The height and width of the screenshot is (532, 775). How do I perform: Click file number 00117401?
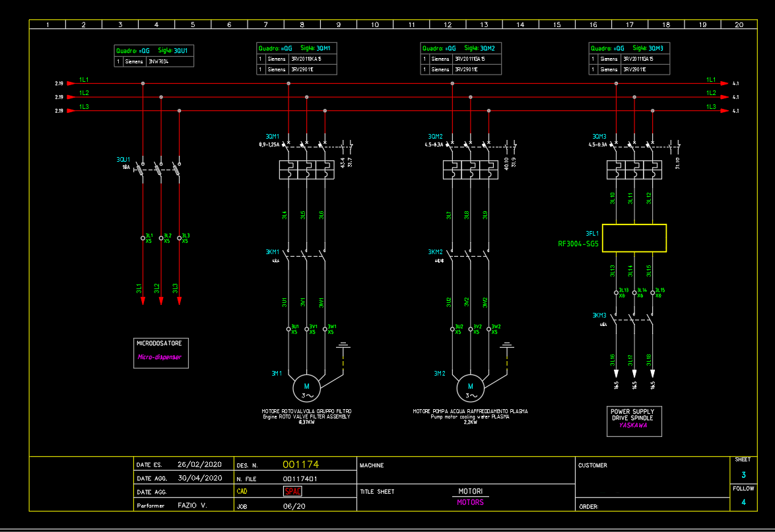click(300, 479)
